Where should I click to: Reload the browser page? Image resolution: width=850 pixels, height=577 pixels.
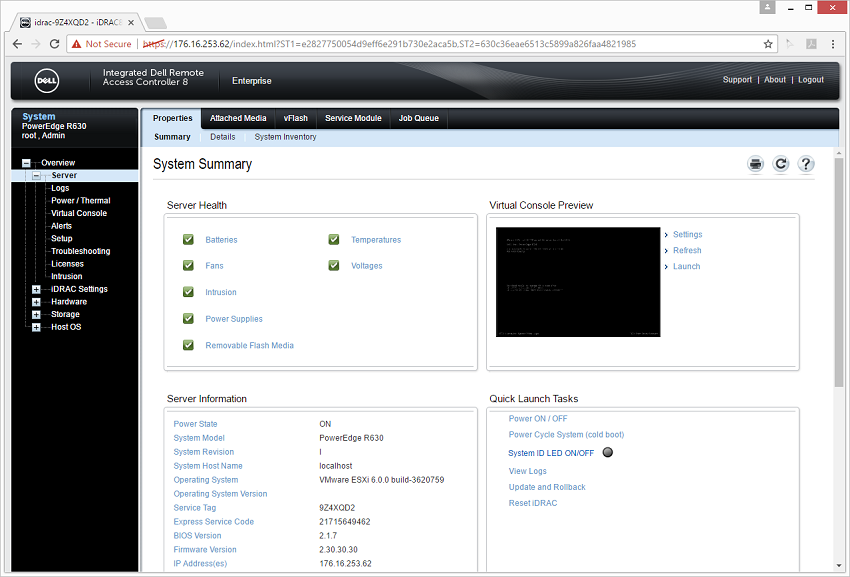(54, 44)
